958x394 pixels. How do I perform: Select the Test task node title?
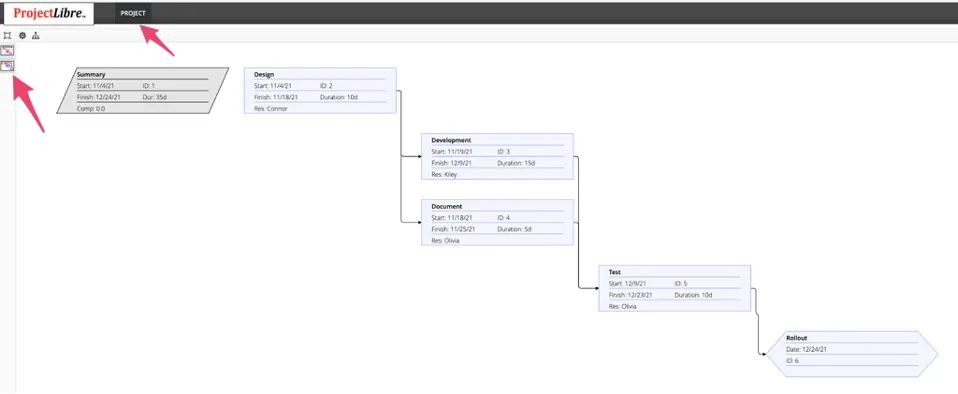tap(615, 272)
